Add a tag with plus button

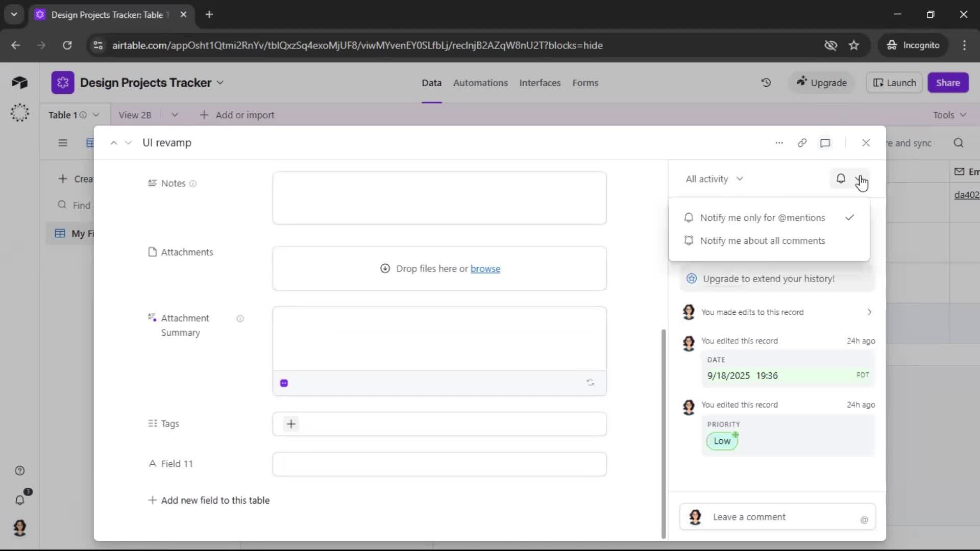click(291, 424)
